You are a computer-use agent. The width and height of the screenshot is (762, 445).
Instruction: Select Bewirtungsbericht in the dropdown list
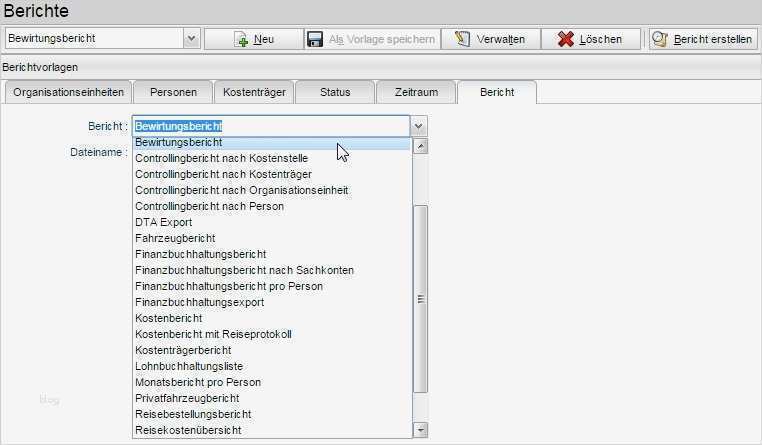272,142
